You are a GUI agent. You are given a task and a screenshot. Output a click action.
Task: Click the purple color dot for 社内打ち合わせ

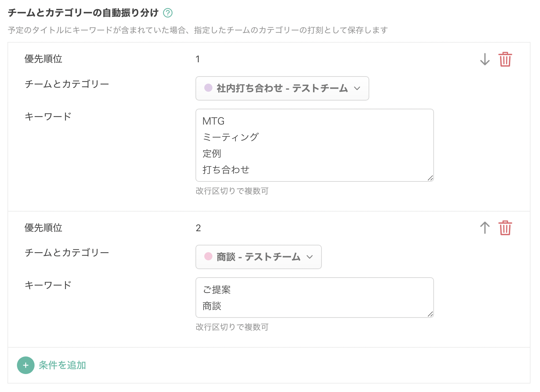click(x=208, y=88)
